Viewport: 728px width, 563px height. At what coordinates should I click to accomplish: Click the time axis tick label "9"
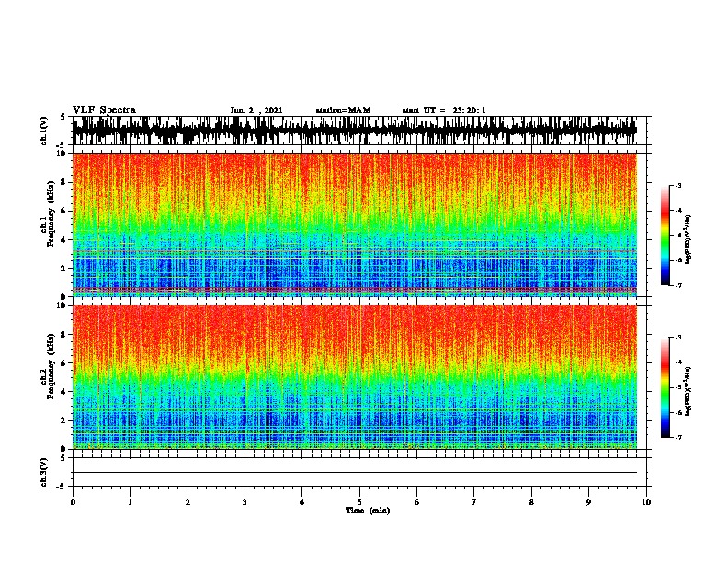coord(588,502)
